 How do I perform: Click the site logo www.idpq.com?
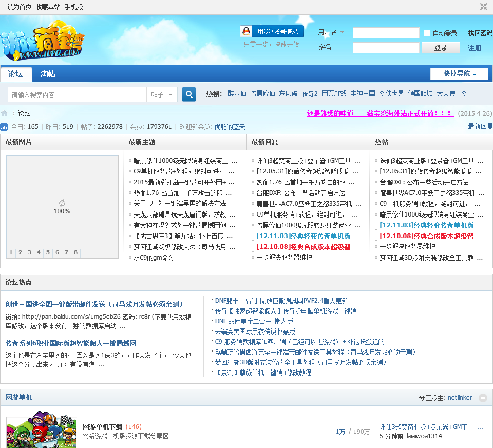pyautogui.click(x=43, y=41)
